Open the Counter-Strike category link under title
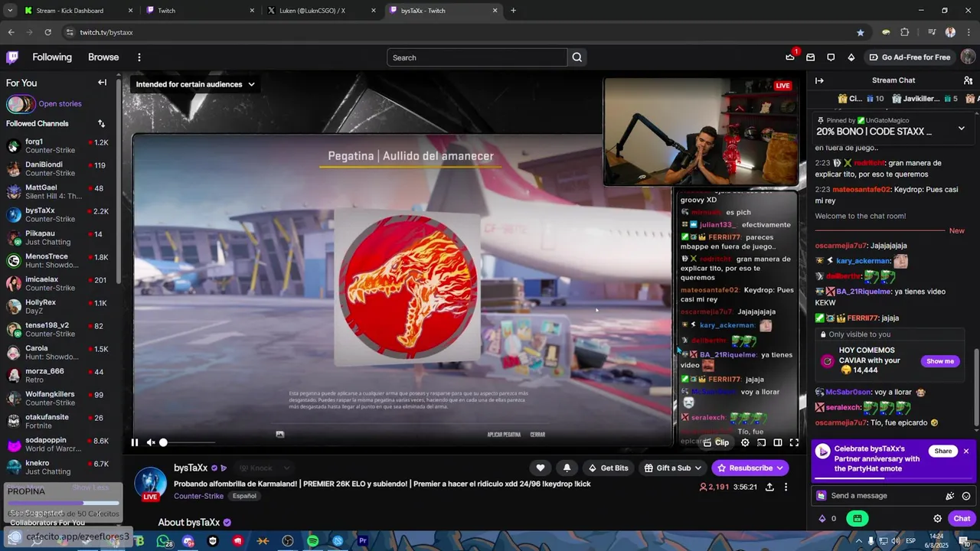980x551 pixels. (199, 496)
